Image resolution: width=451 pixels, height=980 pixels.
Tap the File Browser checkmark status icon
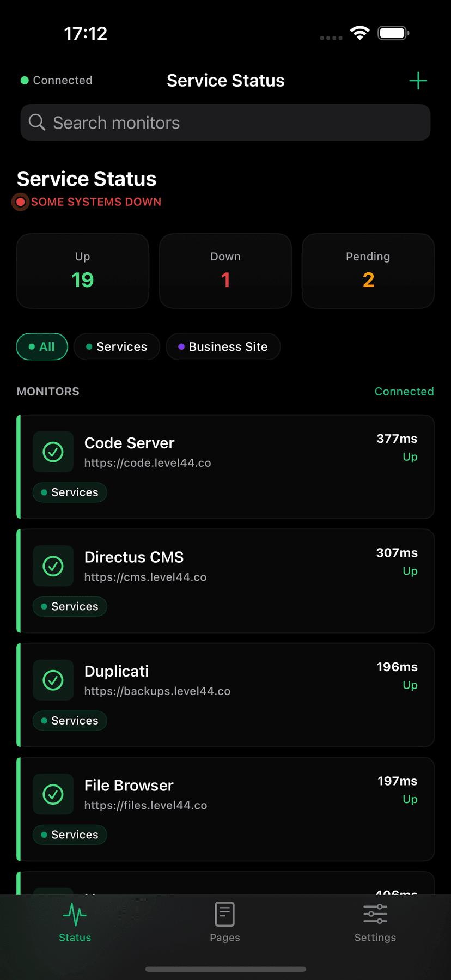click(53, 794)
